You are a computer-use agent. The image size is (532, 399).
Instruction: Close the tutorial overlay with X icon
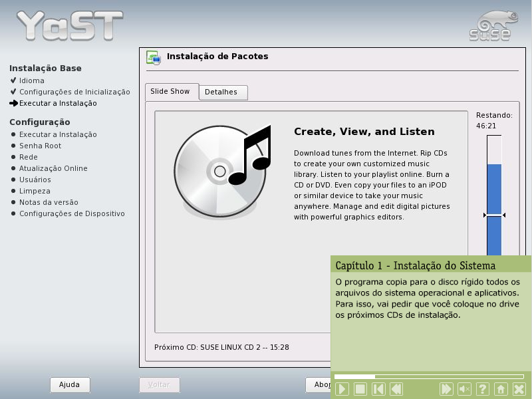click(x=519, y=389)
